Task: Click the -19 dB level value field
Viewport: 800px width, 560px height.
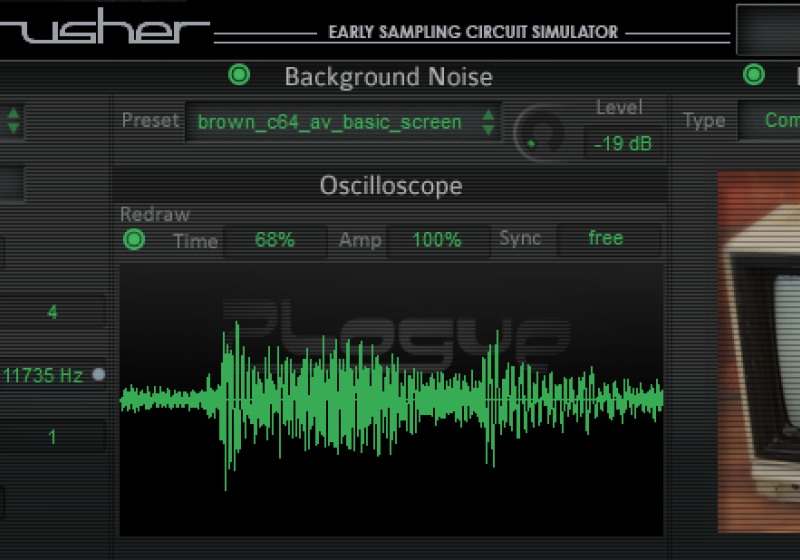Action: coord(622,143)
